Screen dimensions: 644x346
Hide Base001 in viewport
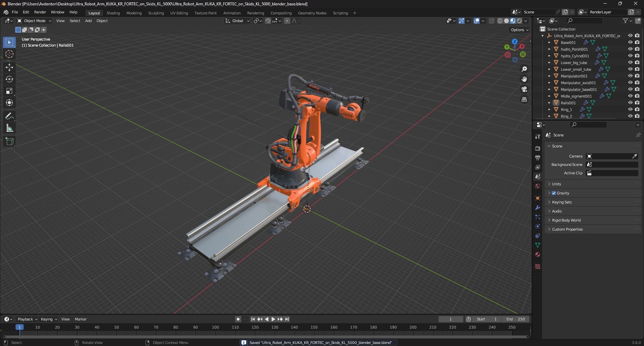tap(630, 42)
